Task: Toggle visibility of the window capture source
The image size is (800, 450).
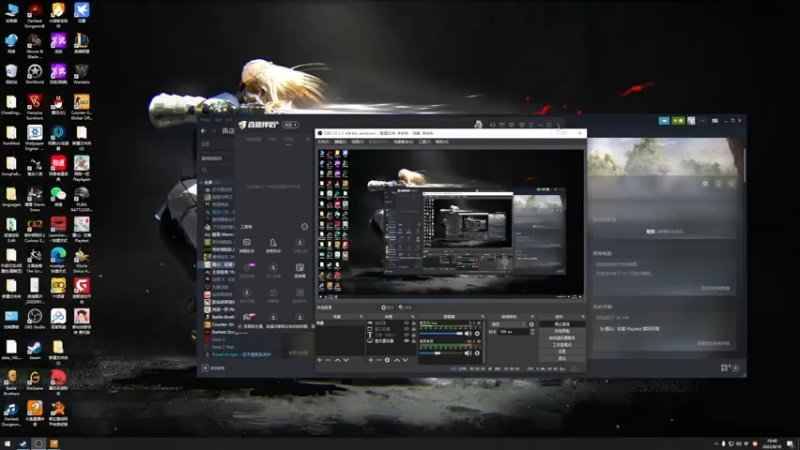Action: point(407,329)
